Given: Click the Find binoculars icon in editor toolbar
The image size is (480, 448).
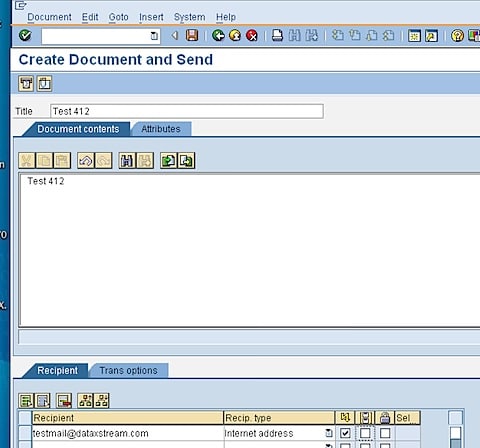Looking at the screenshot, I should 127,161.
